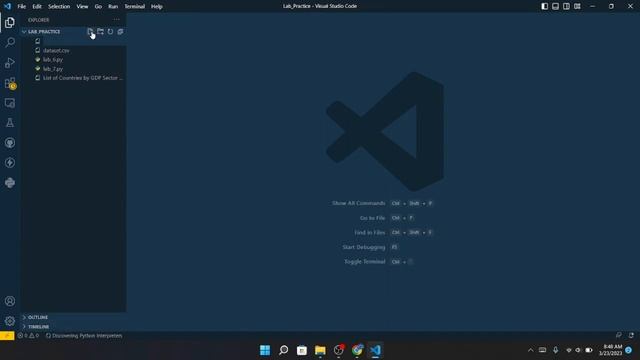Open Windows taskbar search
Viewport: 640px width, 360px height.
(x=283, y=350)
